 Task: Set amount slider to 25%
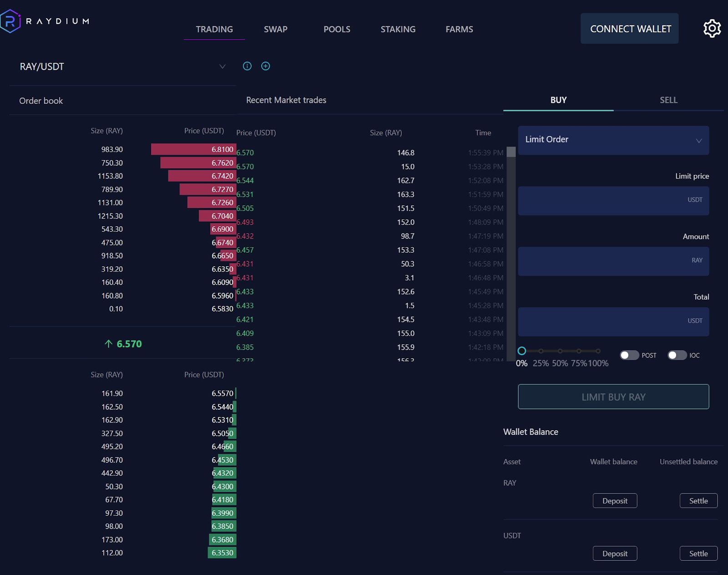coord(541,351)
